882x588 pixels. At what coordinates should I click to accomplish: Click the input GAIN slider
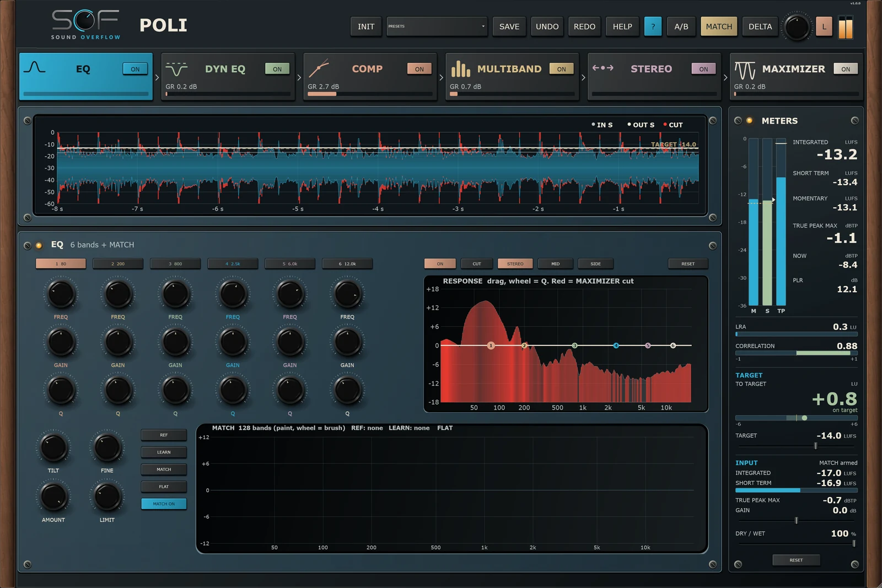tap(796, 520)
